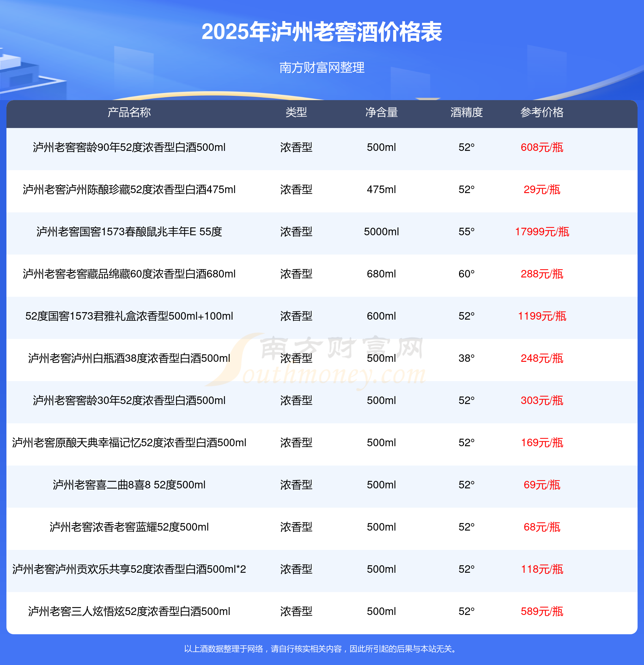The width and height of the screenshot is (644, 665).
Task: Select 500ml in the 浓香老窖蓝耀 row
Action: (381, 527)
